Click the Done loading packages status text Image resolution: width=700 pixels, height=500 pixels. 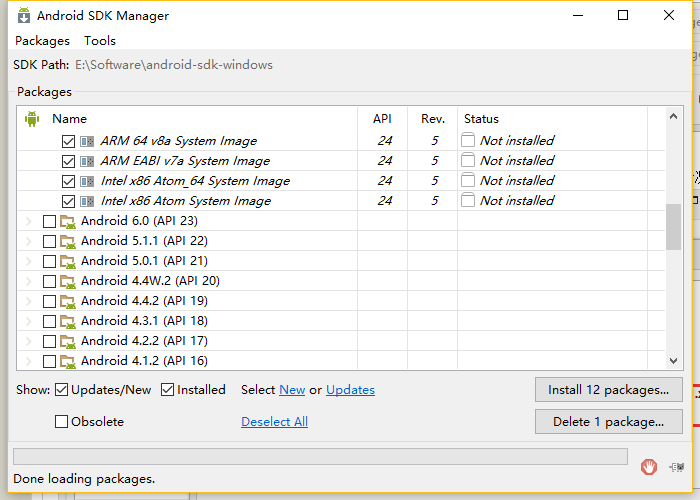point(84,479)
